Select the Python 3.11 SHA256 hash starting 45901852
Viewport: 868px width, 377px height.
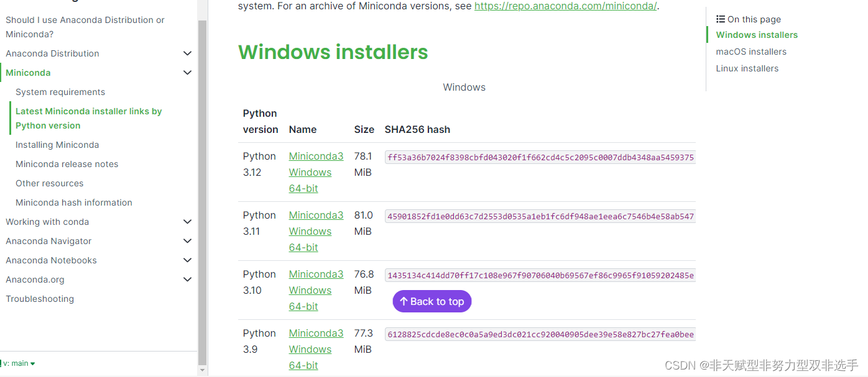[540, 216]
